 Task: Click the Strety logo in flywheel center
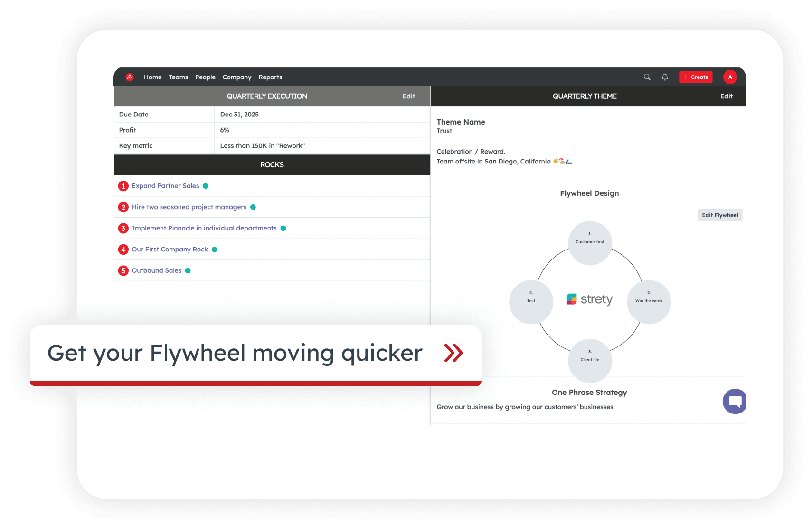589,299
